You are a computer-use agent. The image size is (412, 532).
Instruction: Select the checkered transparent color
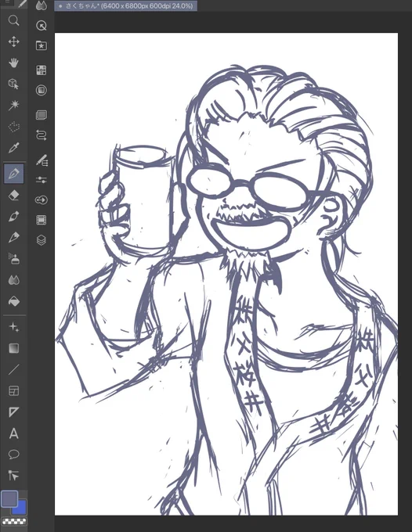[x=14, y=522]
